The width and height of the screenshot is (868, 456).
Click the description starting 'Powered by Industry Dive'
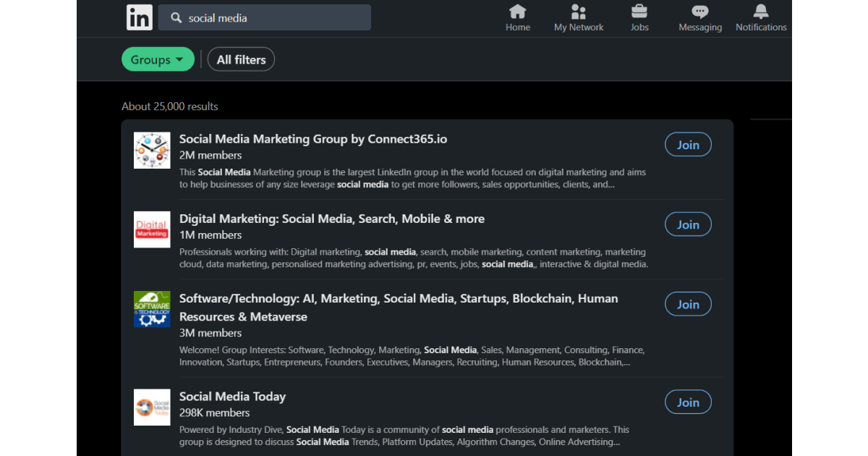tap(404, 435)
